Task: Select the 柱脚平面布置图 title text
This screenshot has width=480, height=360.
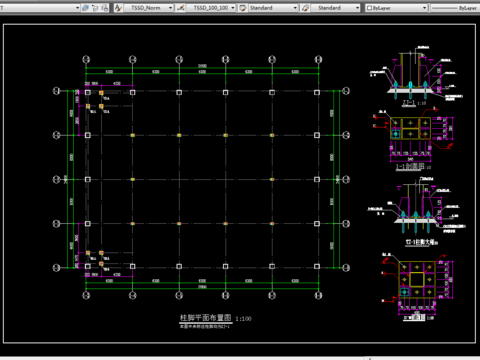Action: click(x=205, y=317)
